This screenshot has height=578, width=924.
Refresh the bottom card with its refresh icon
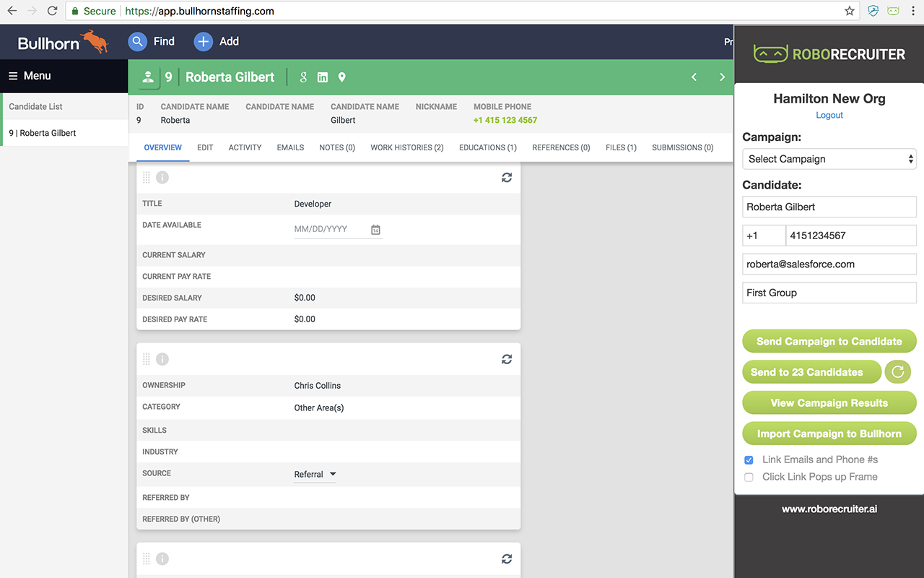[x=507, y=559]
